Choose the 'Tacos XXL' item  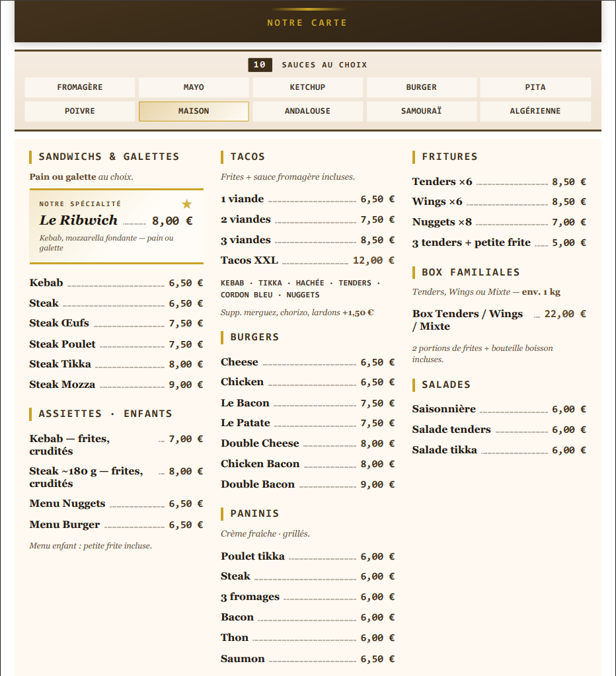tap(308, 260)
